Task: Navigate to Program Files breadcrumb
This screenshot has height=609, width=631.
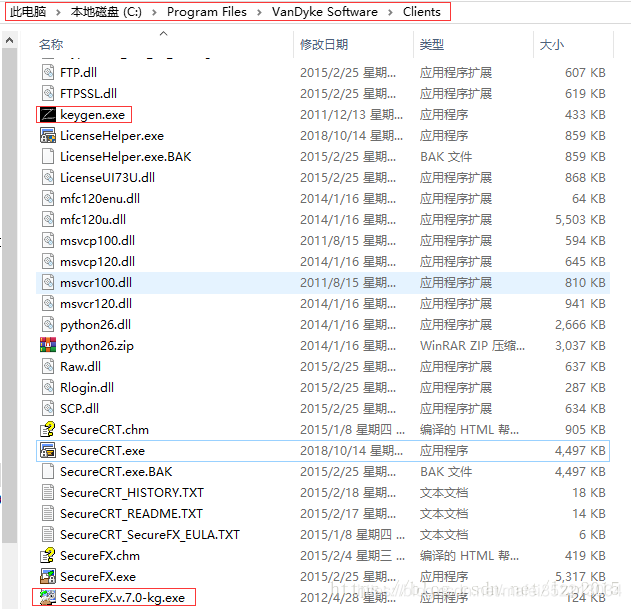Action: (206, 12)
